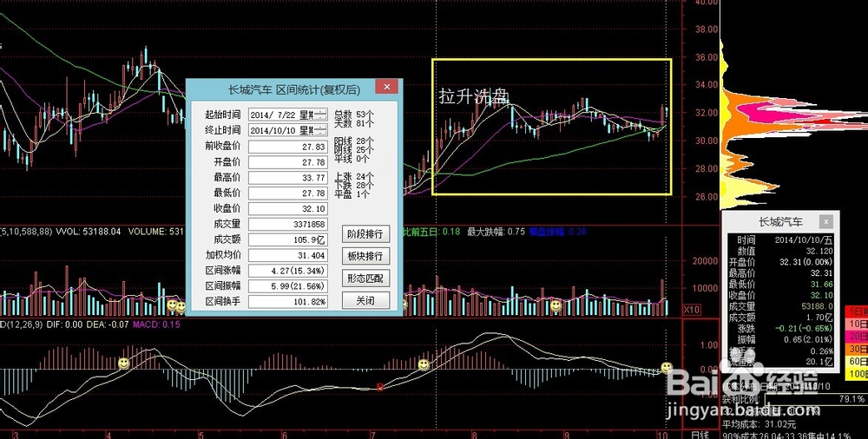Click the 流通股 value 20.1亿 in the info panel

[820, 362]
